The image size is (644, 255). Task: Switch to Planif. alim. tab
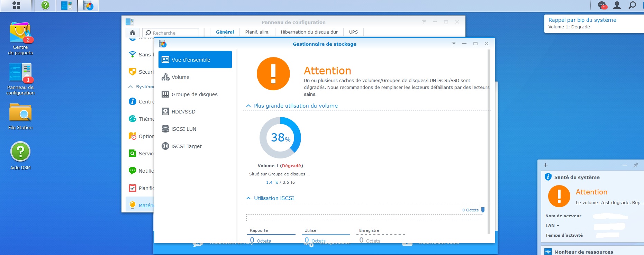point(257,32)
